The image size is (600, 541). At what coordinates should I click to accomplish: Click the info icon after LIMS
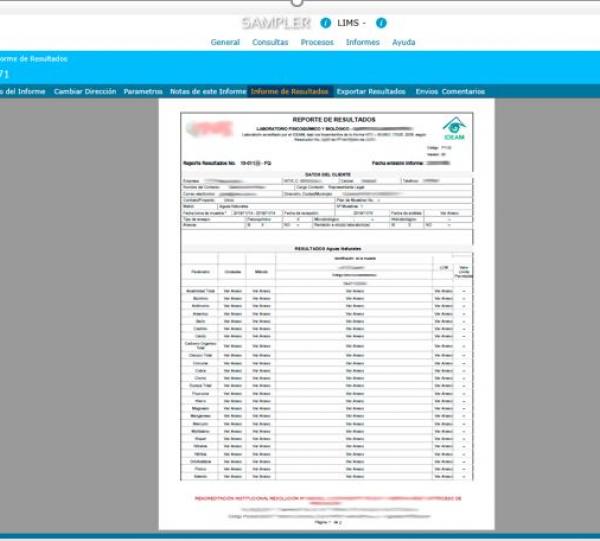click(382, 23)
